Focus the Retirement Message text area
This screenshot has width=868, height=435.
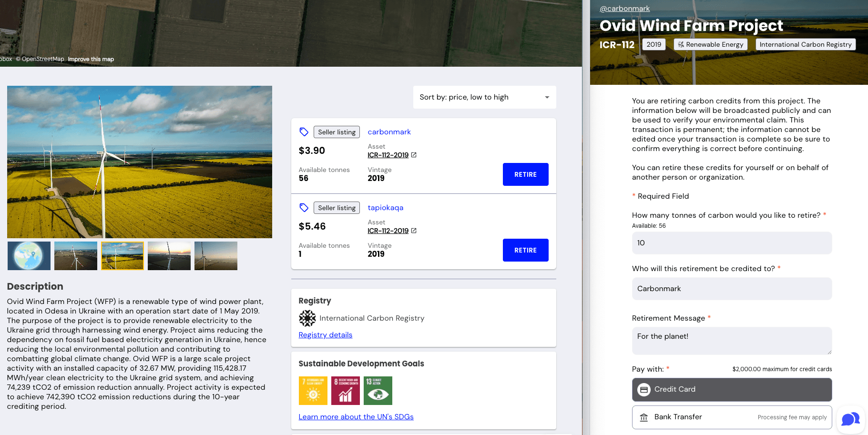coord(732,341)
